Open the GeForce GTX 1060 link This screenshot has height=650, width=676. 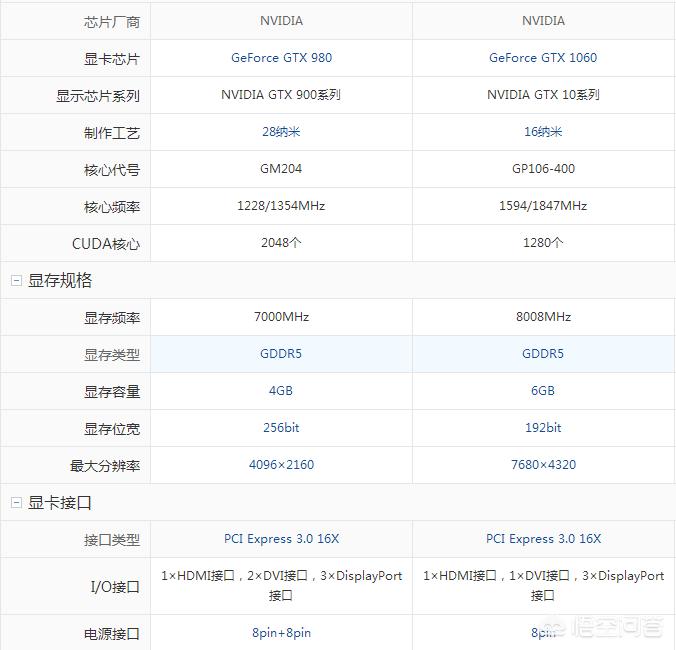click(x=543, y=58)
